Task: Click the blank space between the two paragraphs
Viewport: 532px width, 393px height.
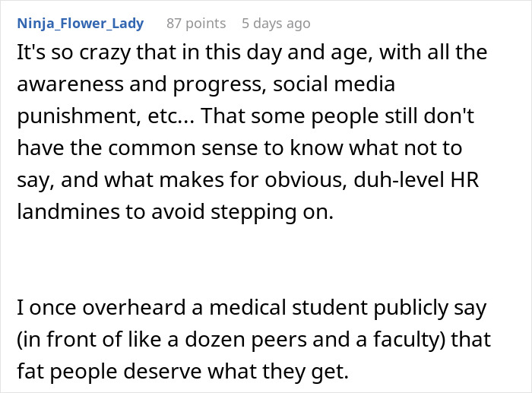Action: coord(266,260)
